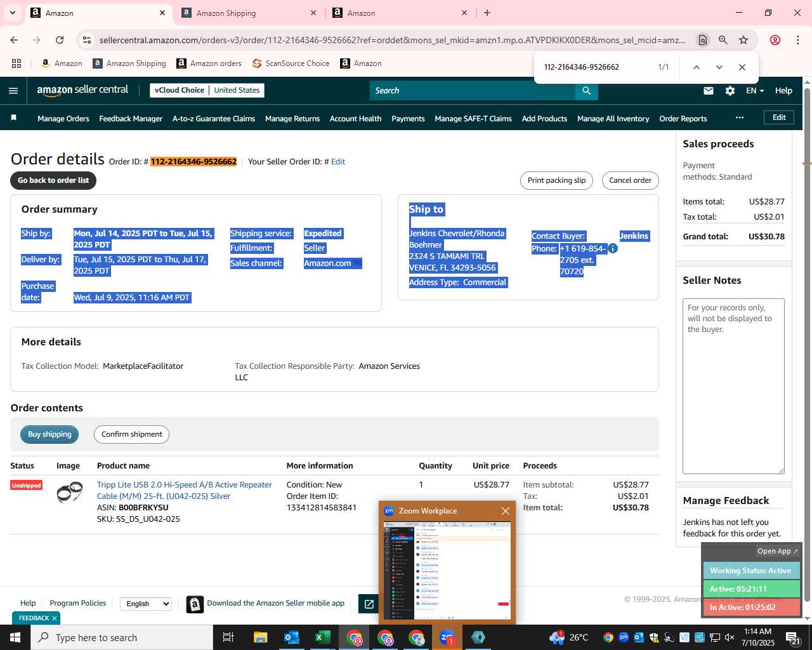Click the open-in-new-window icon in the footer
Image resolution: width=812 pixels, height=650 pixels.
(x=369, y=604)
